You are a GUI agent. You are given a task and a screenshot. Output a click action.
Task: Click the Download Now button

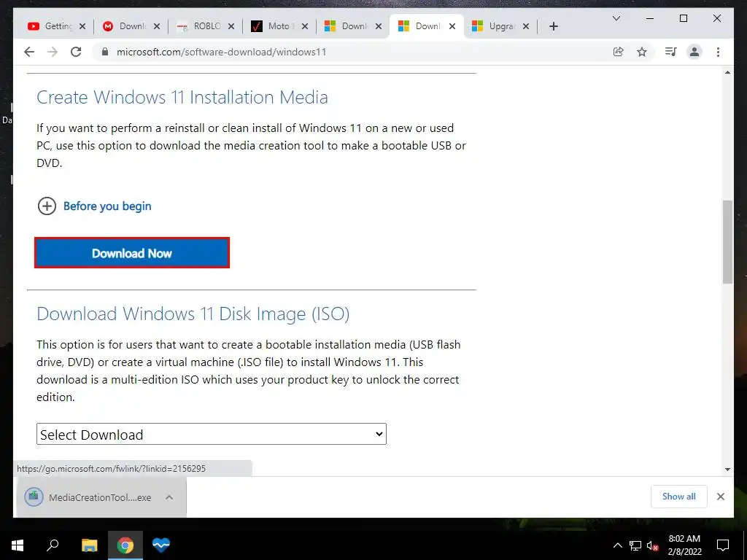point(132,253)
